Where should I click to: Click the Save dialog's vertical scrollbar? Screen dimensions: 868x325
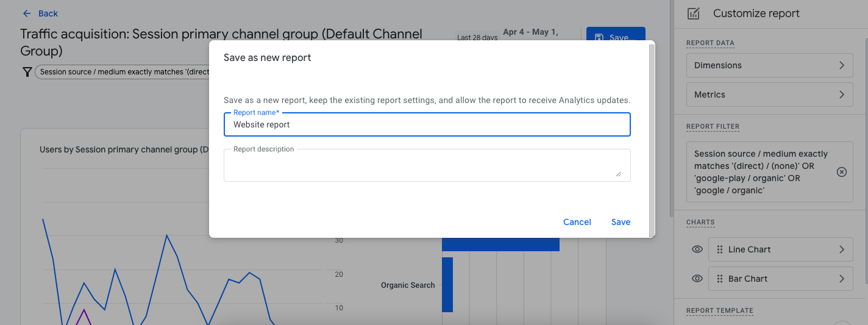[x=652, y=139]
